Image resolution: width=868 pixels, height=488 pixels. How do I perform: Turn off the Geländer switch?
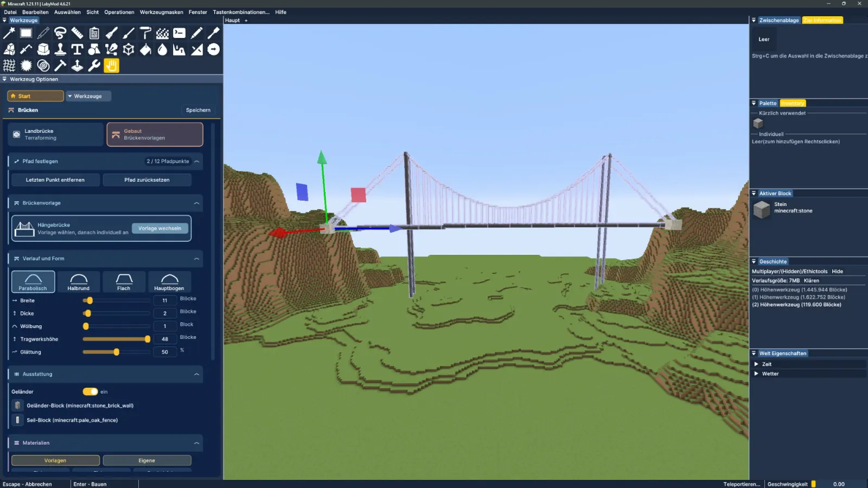90,391
